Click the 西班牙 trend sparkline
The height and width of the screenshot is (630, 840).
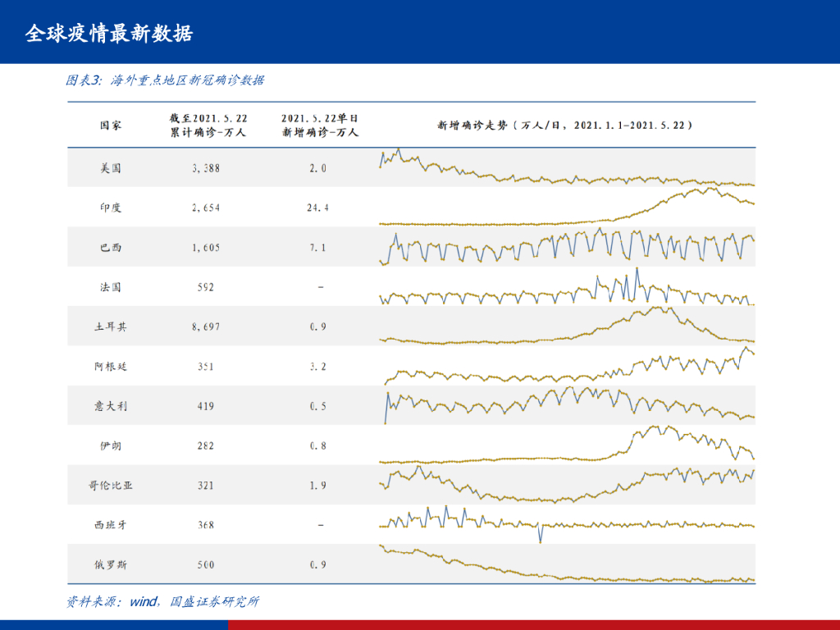coord(566,523)
